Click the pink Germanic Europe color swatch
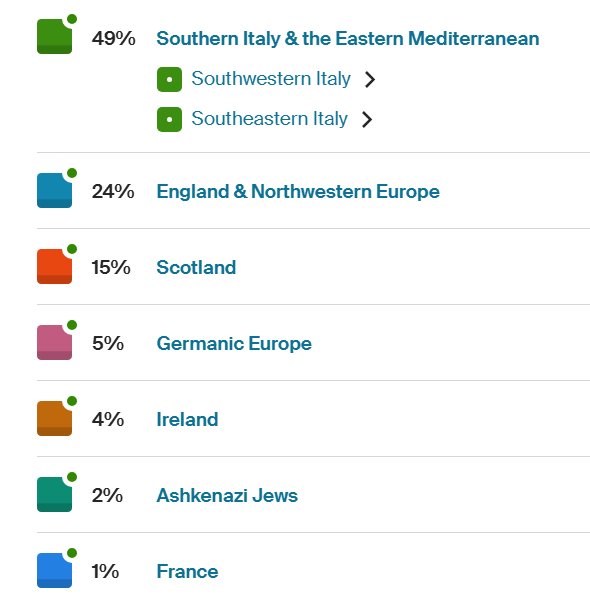Screen dimensions: 590x605 (54, 342)
